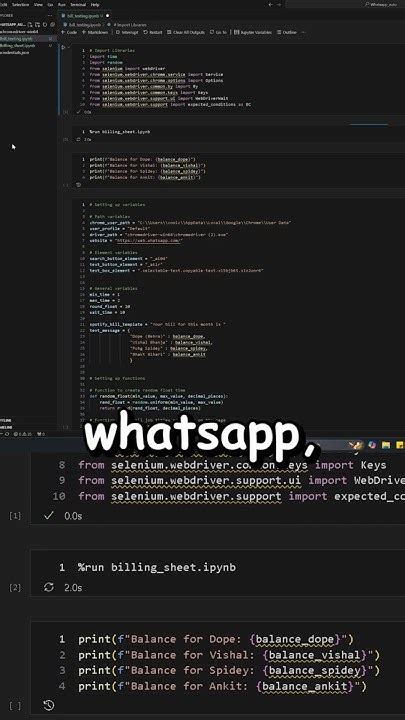Image resolution: width=405 pixels, height=720 pixels.
Task: Open the Terminal menu
Action: pos(78,4)
